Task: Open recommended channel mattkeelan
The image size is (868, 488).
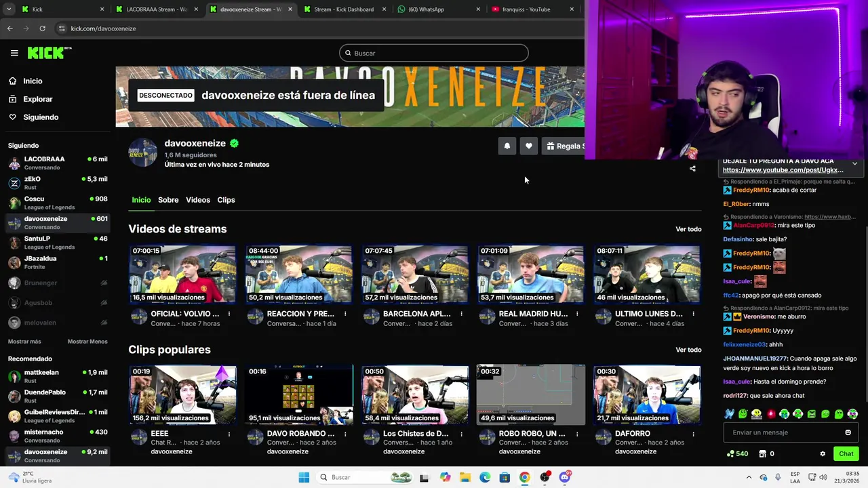Action: (58, 376)
